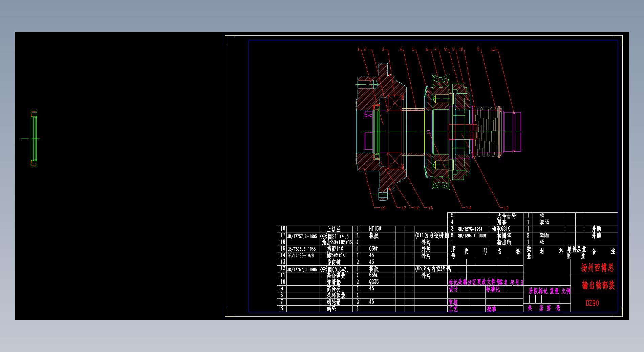Click the red title text 输出轴部装

coord(598,285)
